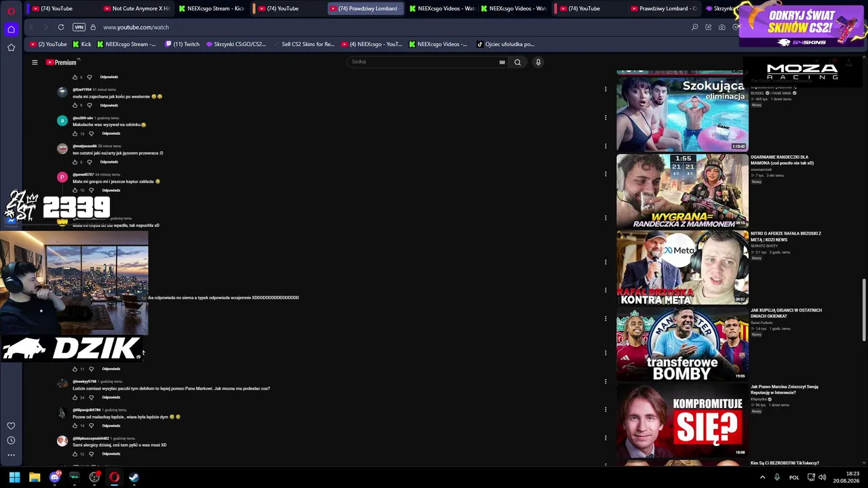Open video title 'Jak Prawo Marcina Zniszczył Swoją Reputację'
Image resolution: width=868 pixels, height=488 pixels.
pyautogui.click(x=785, y=390)
